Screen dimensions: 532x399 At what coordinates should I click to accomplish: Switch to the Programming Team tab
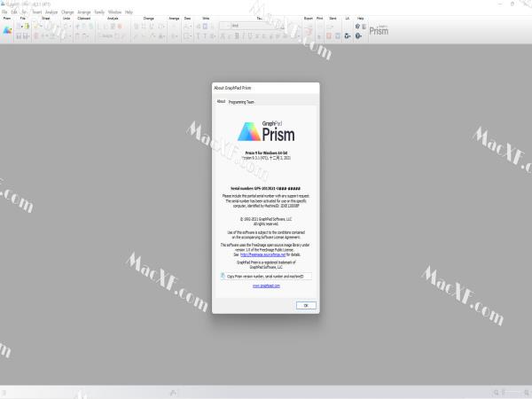(x=241, y=102)
